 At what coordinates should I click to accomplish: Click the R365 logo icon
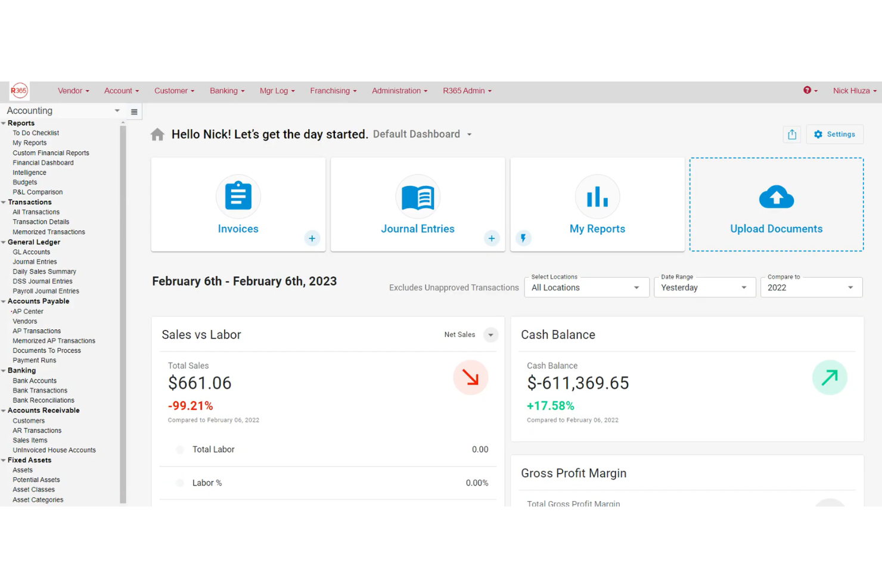point(19,91)
